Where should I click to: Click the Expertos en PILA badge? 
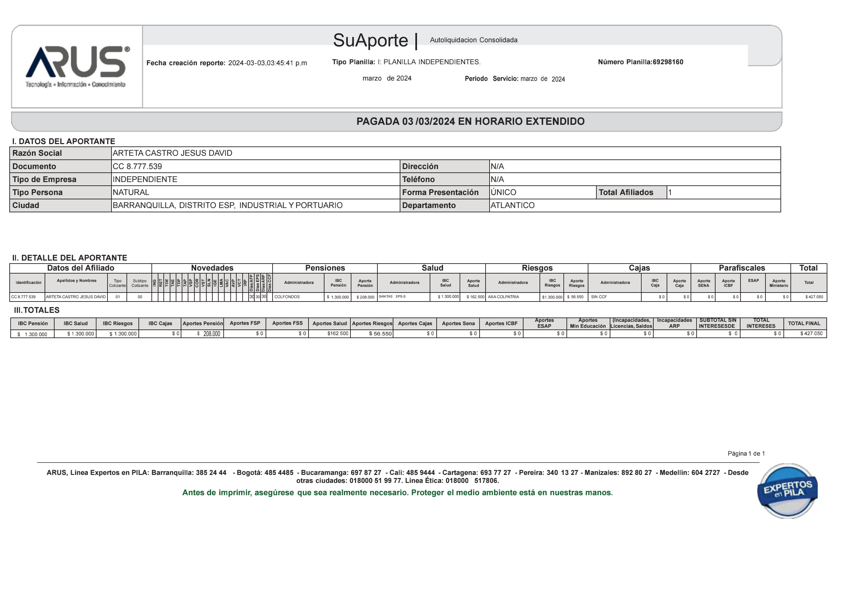point(787,491)
